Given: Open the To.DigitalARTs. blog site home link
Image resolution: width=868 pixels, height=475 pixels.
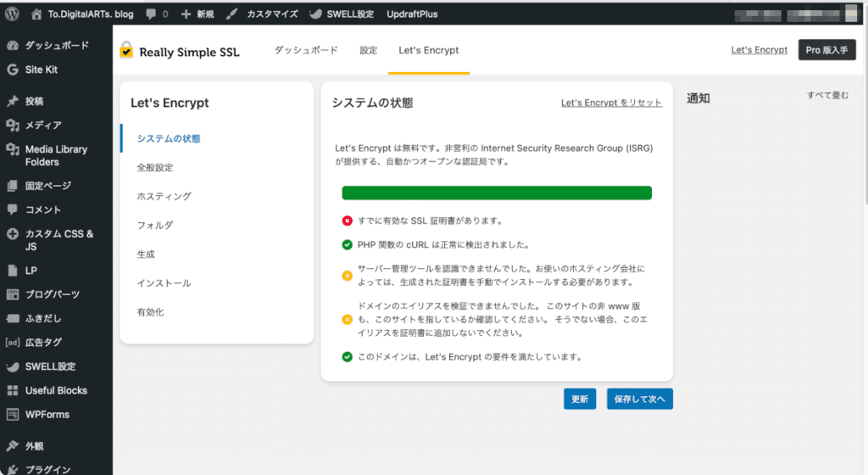Looking at the screenshot, I should click(x=82, y=14).
